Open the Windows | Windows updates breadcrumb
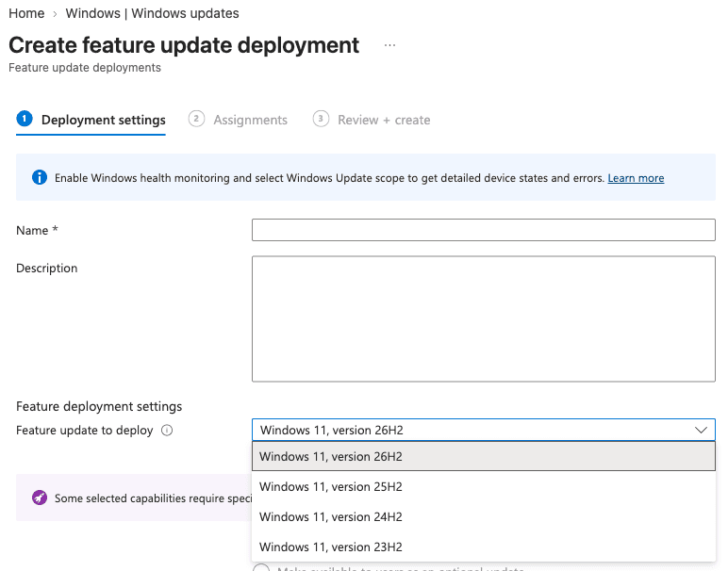The height and width of the screenshot is (571, 728). click(x=152, y=13)
